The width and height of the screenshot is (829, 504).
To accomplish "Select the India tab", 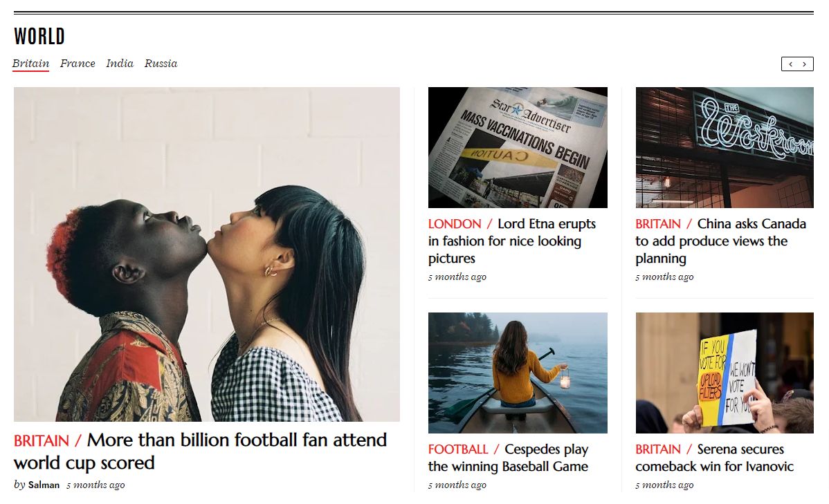I will point(120,64).
